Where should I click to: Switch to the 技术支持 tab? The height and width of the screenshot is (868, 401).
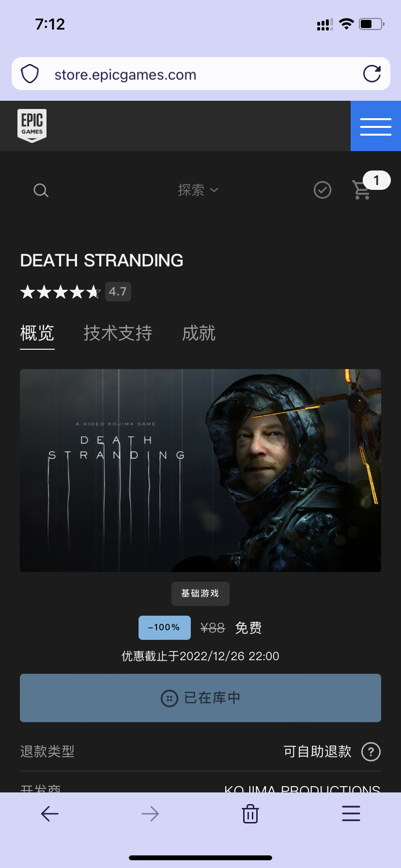click(118, 333)
